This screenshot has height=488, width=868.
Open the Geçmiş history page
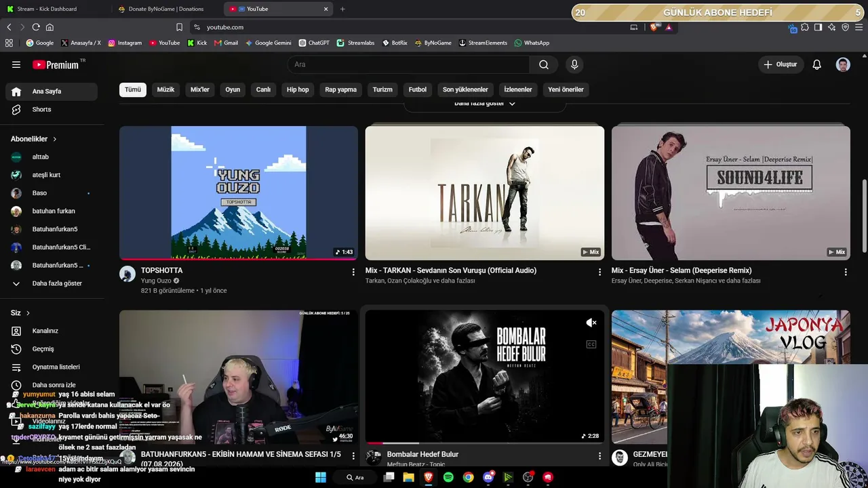click(52, 349)
